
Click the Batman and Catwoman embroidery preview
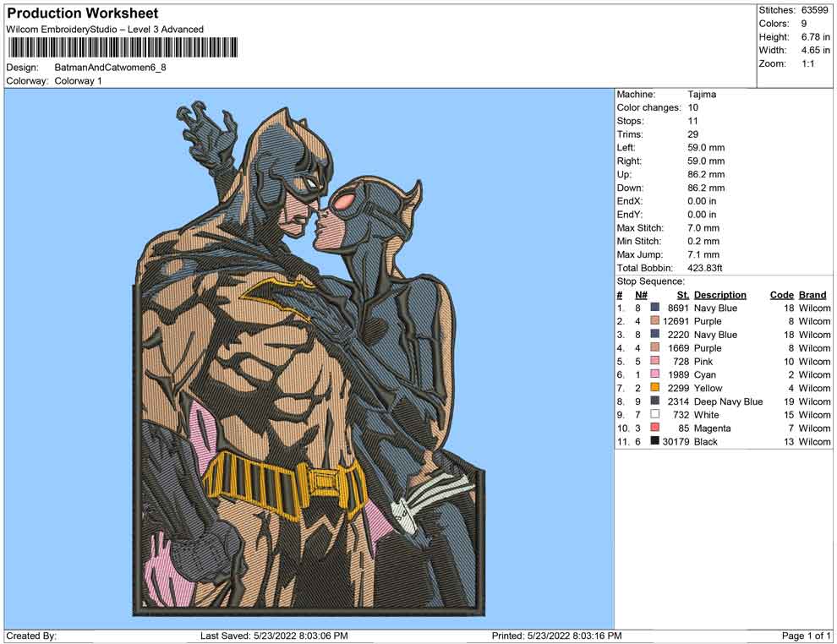(x=309, y=358)
